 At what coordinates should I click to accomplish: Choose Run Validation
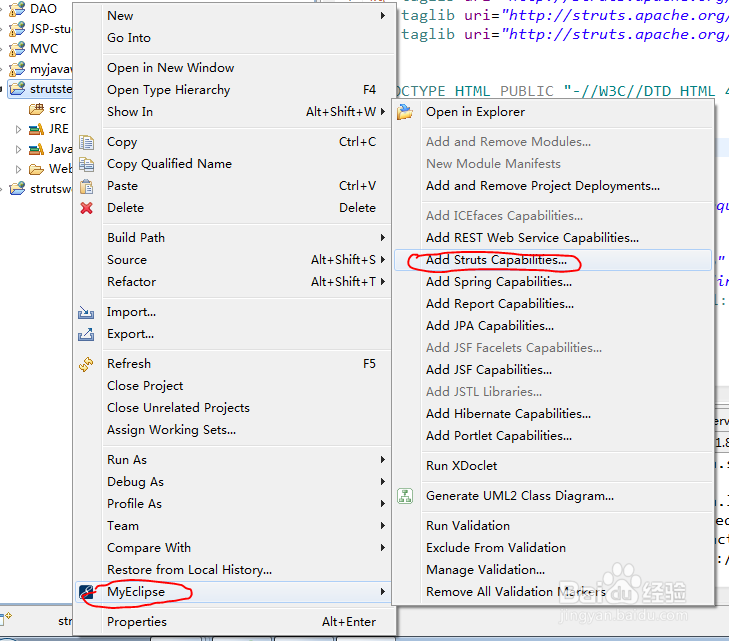553,526
